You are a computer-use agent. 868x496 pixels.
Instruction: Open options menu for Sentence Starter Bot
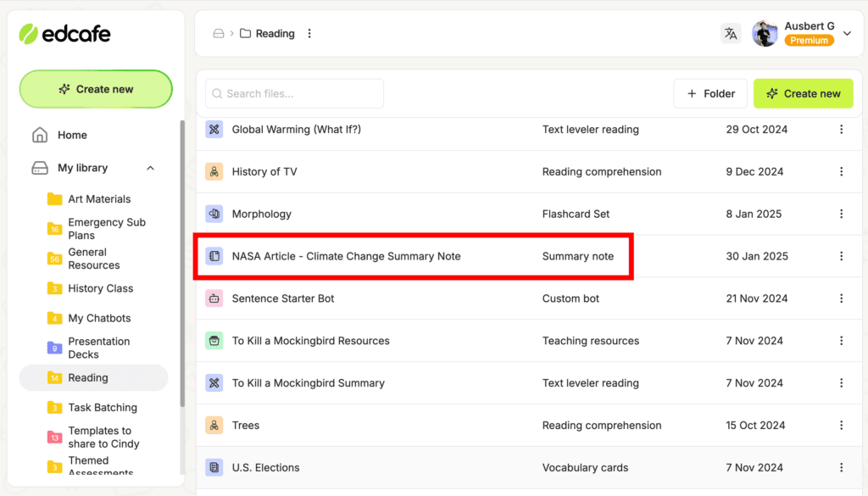point(842,298)
